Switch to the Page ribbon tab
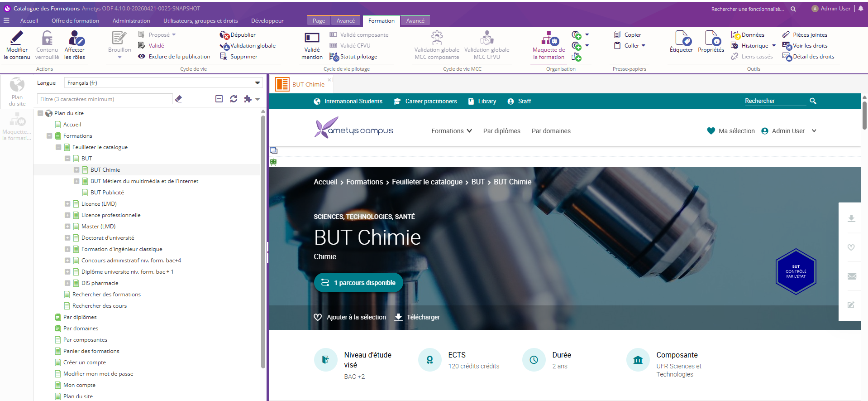 point(319,21)
